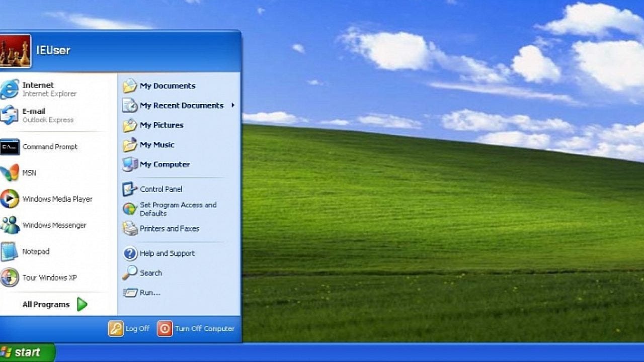644x362 pixels.
Task: Click the Search magnifier icon
Action: pyautogui.click(x=130, y=273)
